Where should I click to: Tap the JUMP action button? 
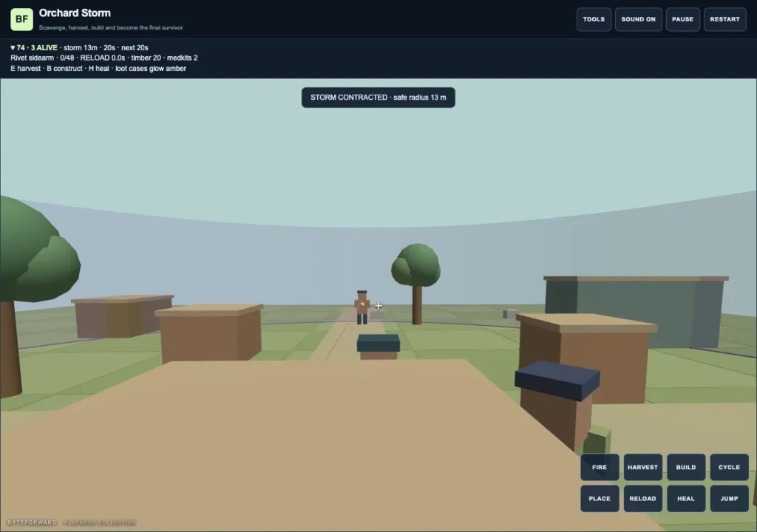click(x=729, y=498)
